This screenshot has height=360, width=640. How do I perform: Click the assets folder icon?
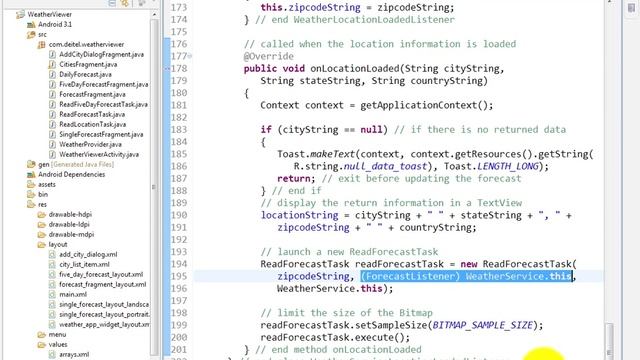(31, 184)
